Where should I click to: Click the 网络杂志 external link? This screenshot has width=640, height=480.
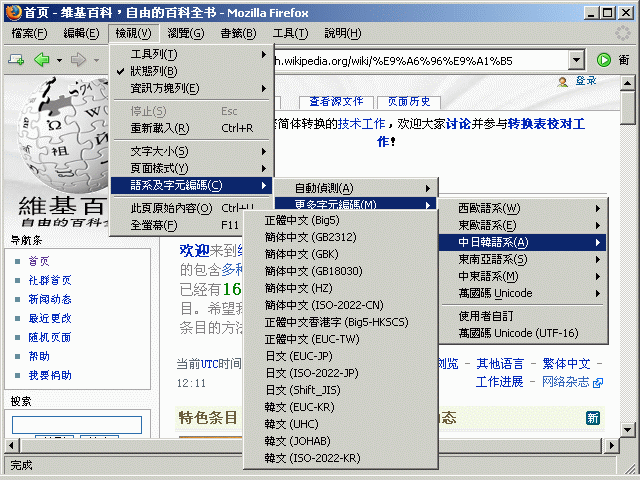click(565, 383)
